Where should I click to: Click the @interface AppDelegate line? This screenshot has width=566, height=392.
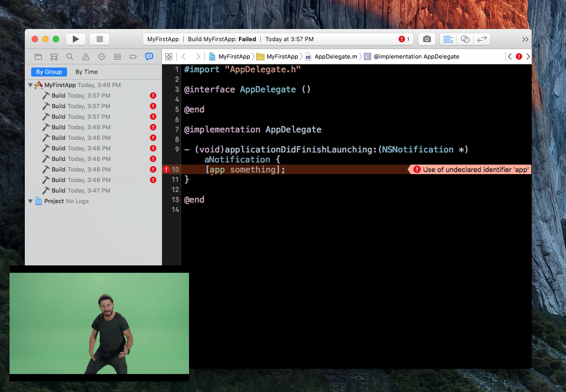[x=247, y=90]
